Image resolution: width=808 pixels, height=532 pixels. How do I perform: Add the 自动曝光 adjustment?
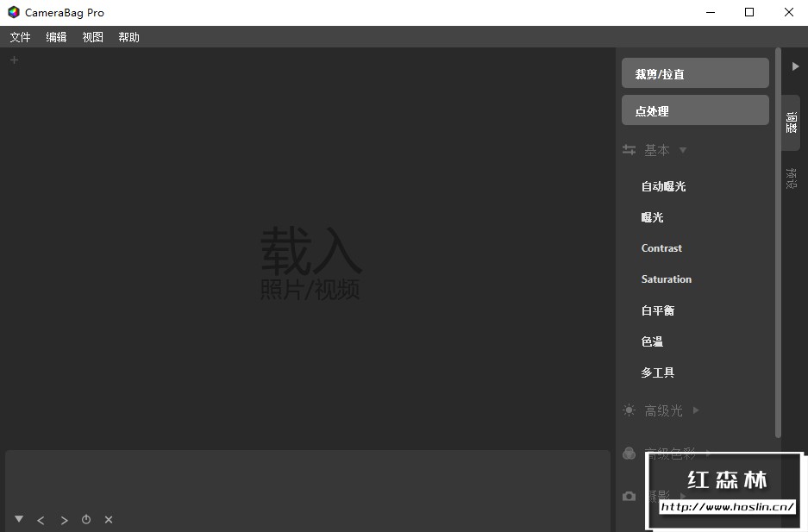pos(663,186)
